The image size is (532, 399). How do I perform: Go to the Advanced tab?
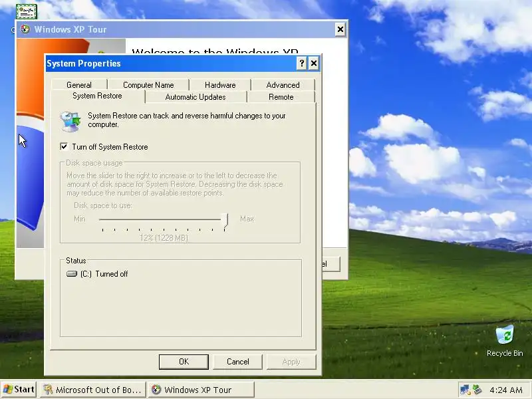click(x=283, y=85)
